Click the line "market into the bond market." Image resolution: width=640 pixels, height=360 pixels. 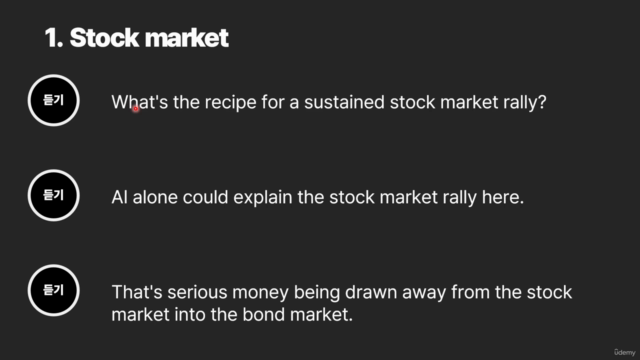(x=232, y=315)
